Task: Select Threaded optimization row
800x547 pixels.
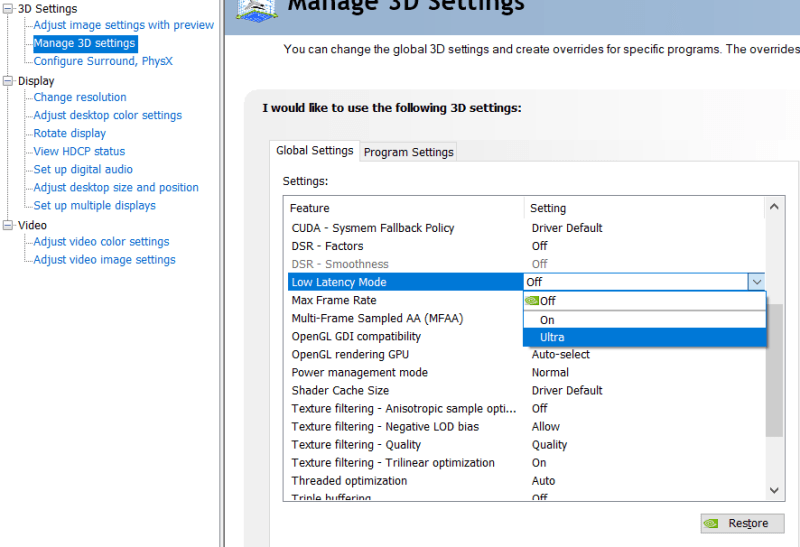Action: [526, 481]
